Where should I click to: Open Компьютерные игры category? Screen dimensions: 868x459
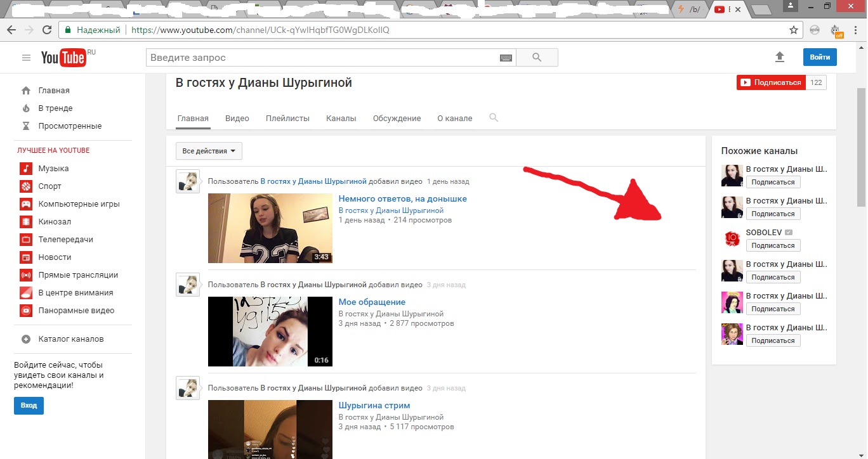click(79, 204)
